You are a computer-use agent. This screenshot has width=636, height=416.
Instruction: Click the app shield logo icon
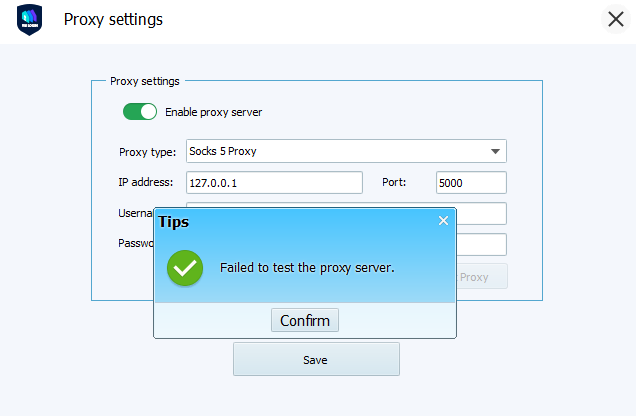click(x=29, y=20)
